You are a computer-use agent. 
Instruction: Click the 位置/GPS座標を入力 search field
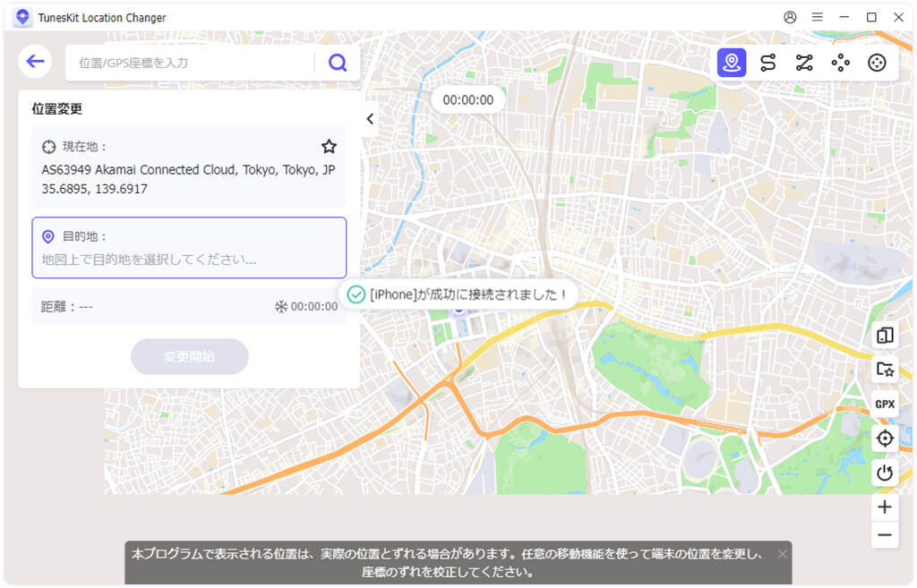click(x=190, y=63)
